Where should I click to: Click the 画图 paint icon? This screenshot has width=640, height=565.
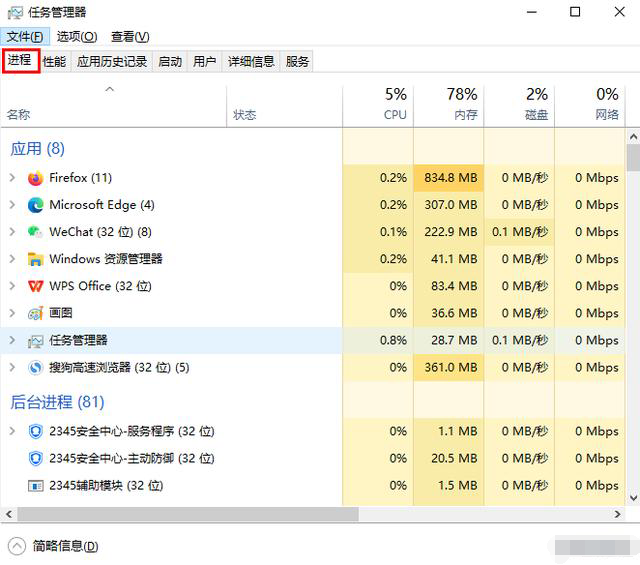click(36, 313)
